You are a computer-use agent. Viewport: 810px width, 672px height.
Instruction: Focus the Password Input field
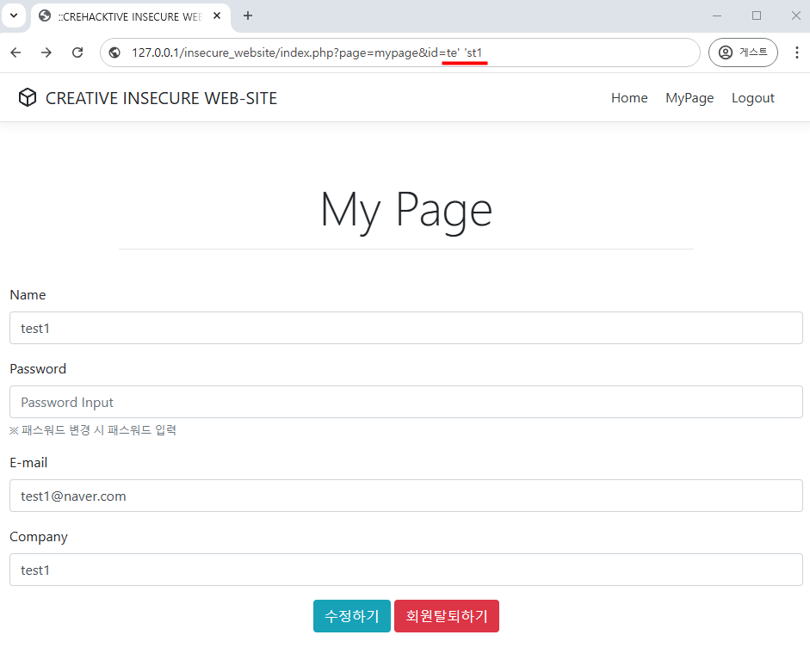coord(406,402)
